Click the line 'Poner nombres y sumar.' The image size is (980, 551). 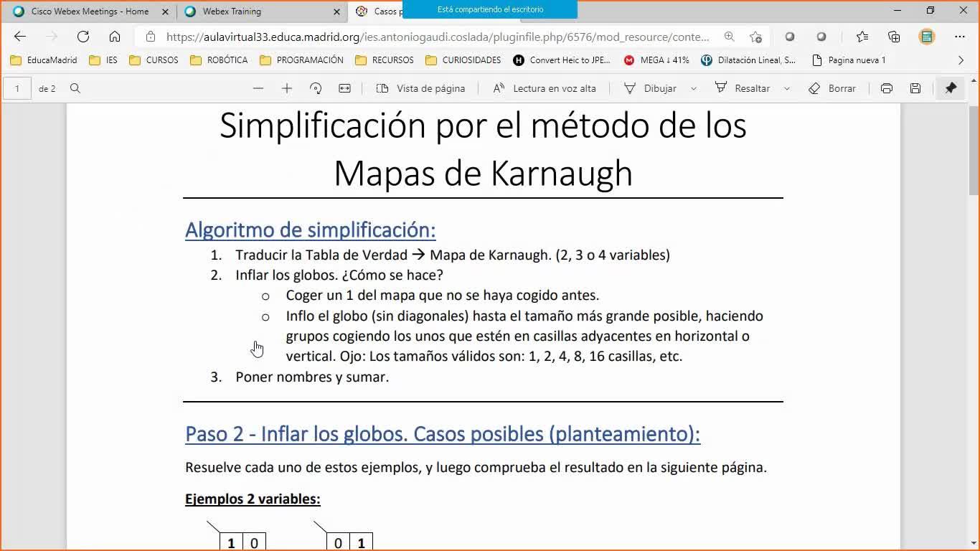(312, 377)
